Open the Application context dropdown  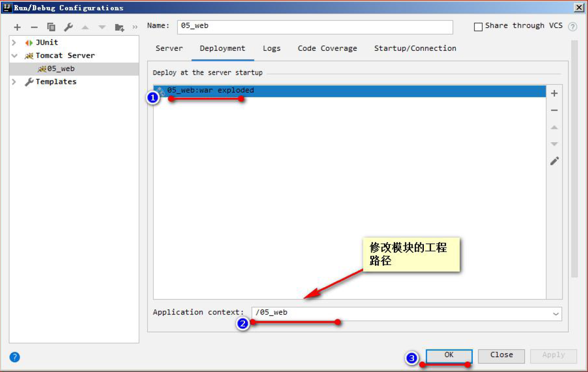556,314
